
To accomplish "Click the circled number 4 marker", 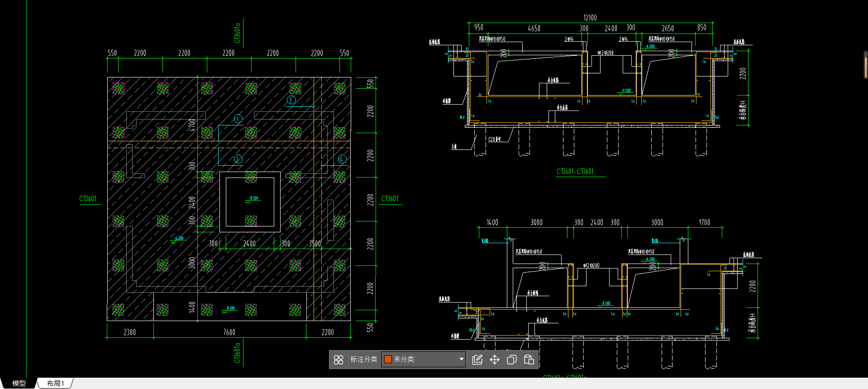I will click(342, 159).
